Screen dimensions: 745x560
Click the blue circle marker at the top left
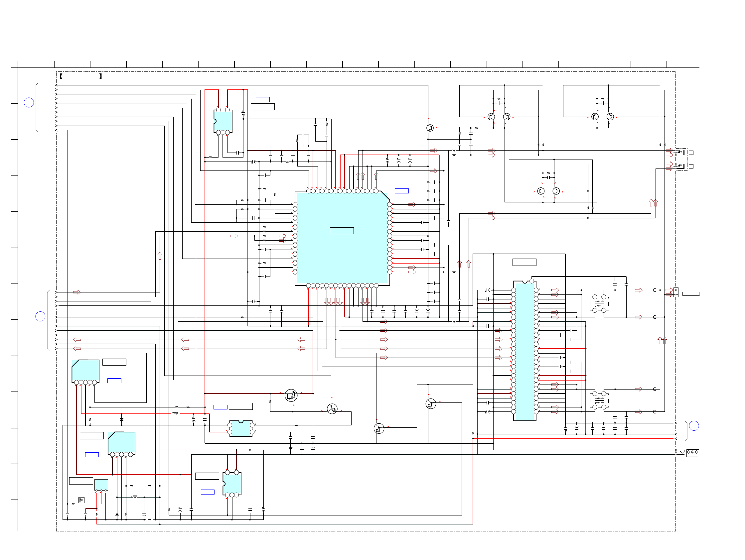(29, 102)
